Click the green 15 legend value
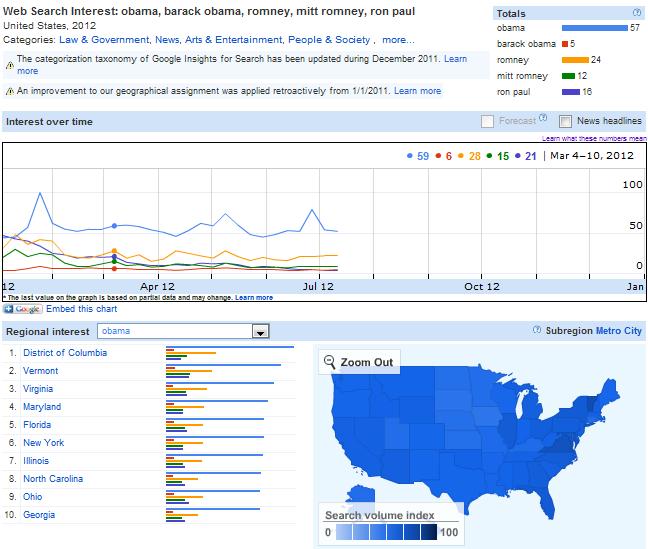Screen dimensions: 648x549 pos(503,156)
